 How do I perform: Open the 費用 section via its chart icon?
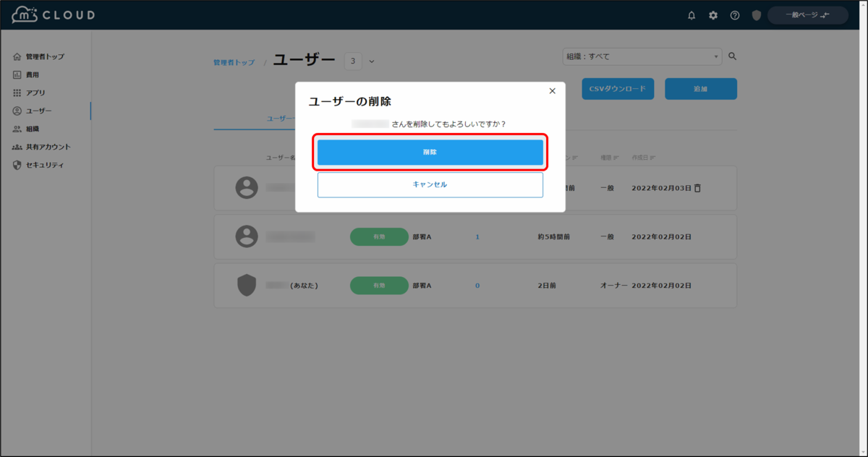(x=16, y=74)
